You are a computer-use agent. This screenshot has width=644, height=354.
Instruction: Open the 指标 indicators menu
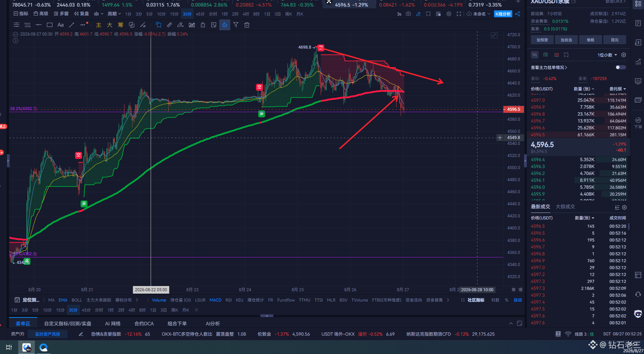pos(21,14)
